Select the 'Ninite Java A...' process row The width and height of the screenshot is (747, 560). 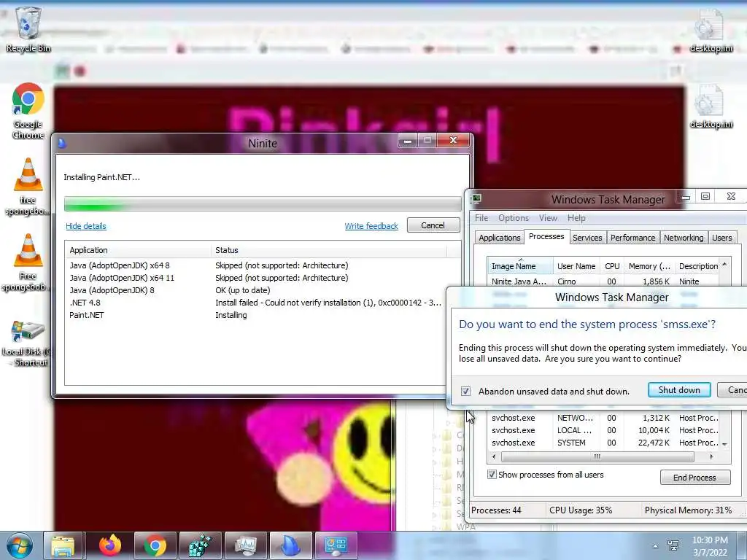click(604, 281)
